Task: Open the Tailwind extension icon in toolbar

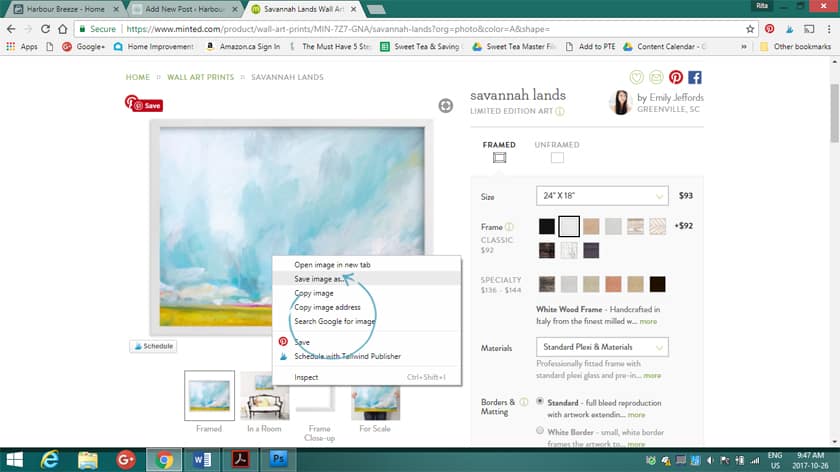Action: [x=789, y=29]
